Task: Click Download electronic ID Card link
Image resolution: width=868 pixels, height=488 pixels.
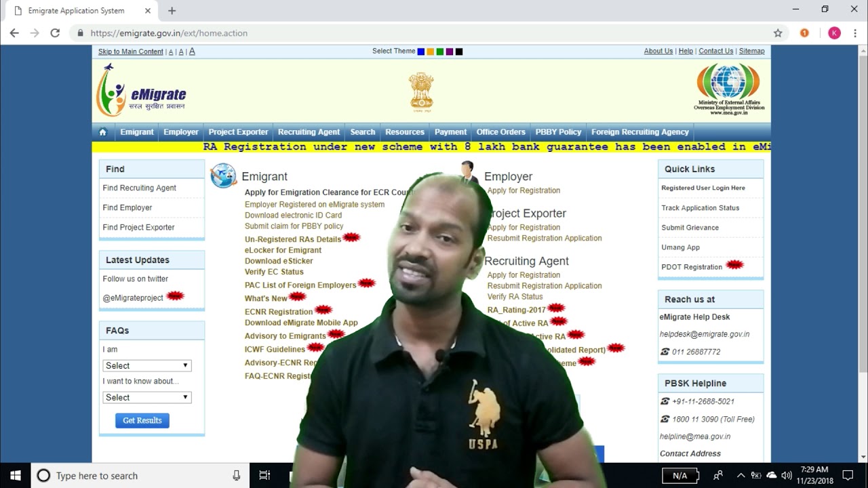Action: point(294,215)
